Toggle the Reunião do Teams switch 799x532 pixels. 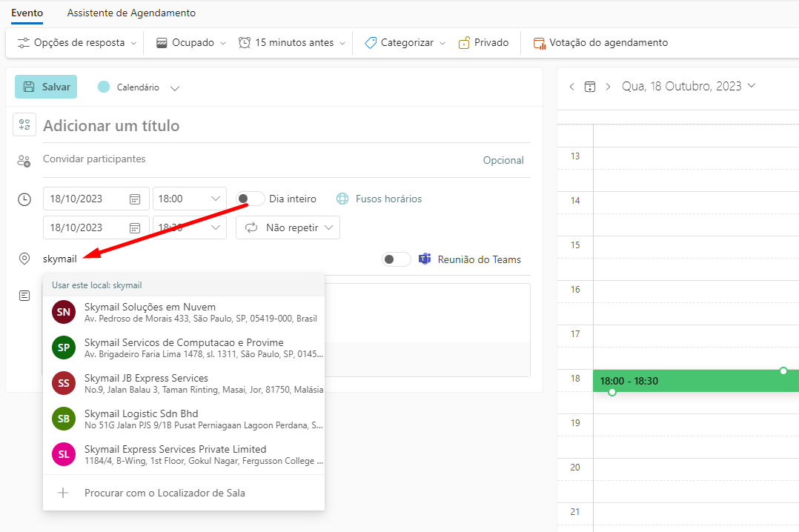397,259
